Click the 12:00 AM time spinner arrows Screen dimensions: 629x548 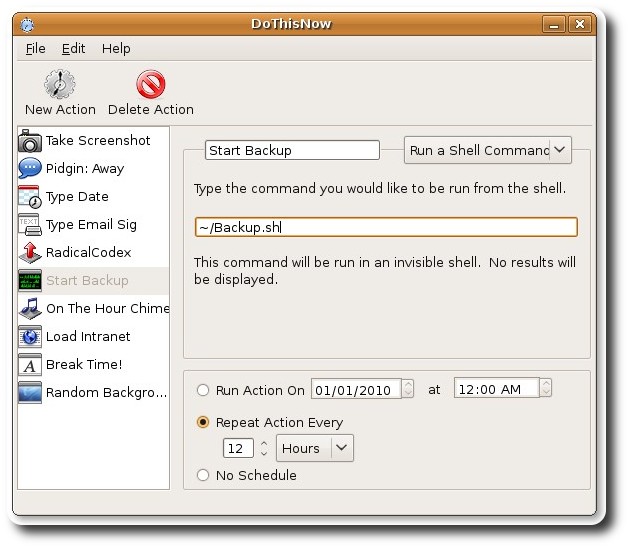click(546, 388)
